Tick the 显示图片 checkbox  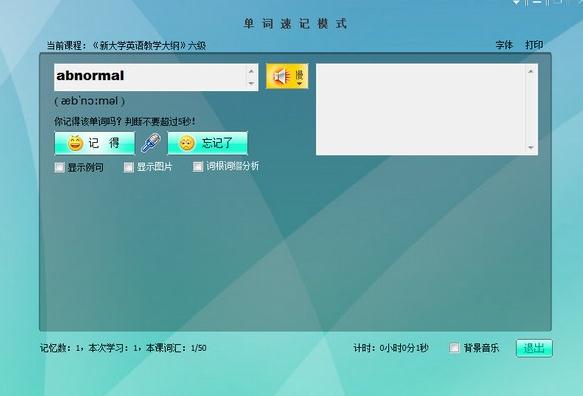(129, 167)
